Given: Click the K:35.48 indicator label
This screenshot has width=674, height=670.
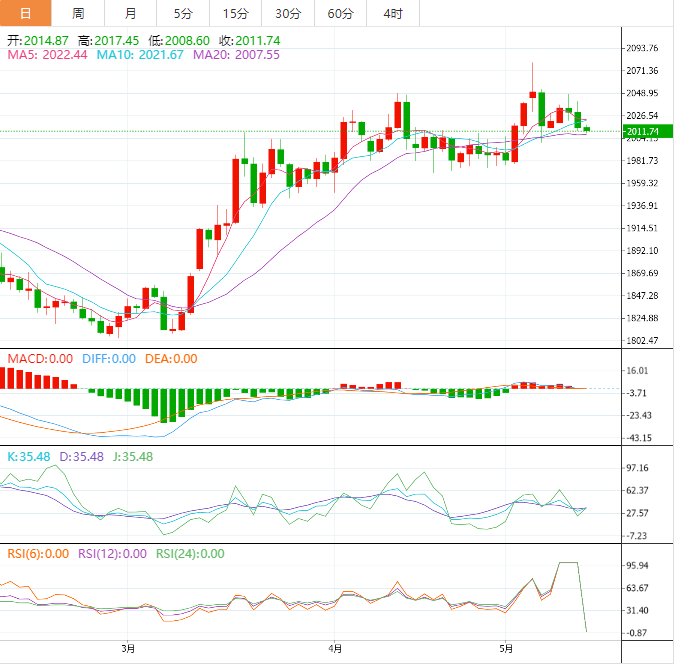Looking at the screenshot, I should [29, 456].
